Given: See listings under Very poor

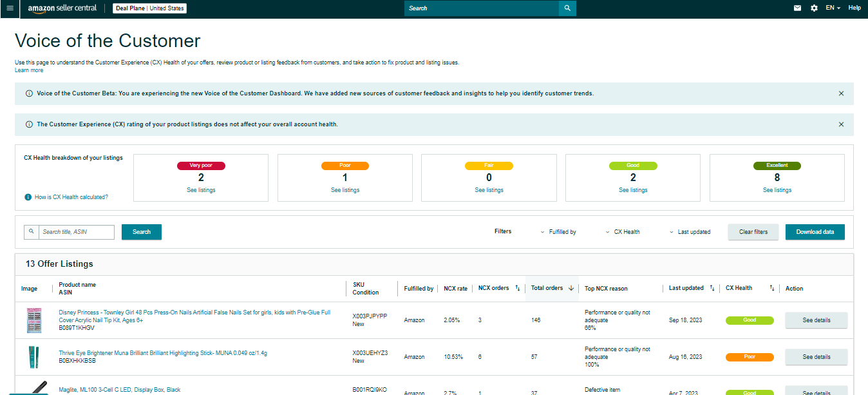Looking at the screenshot, I should point(201,190).
